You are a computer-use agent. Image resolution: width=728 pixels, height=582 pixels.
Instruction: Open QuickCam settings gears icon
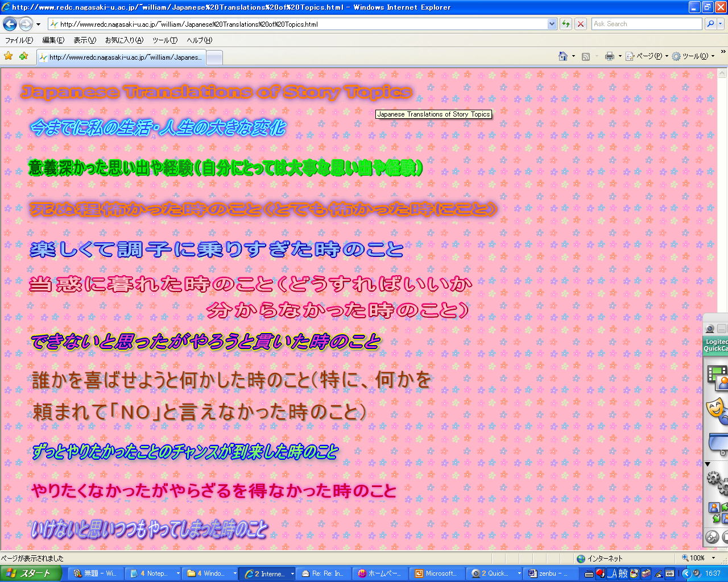click(717, 483)
